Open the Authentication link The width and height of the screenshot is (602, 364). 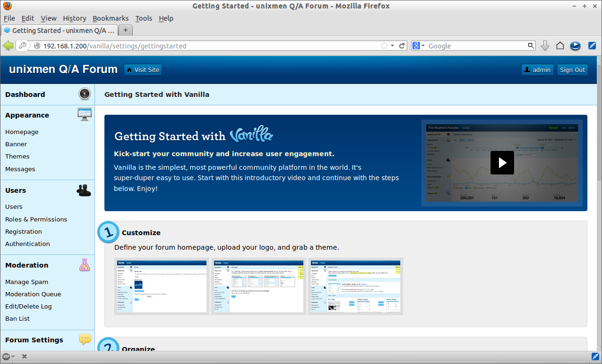tap(27, 244)
